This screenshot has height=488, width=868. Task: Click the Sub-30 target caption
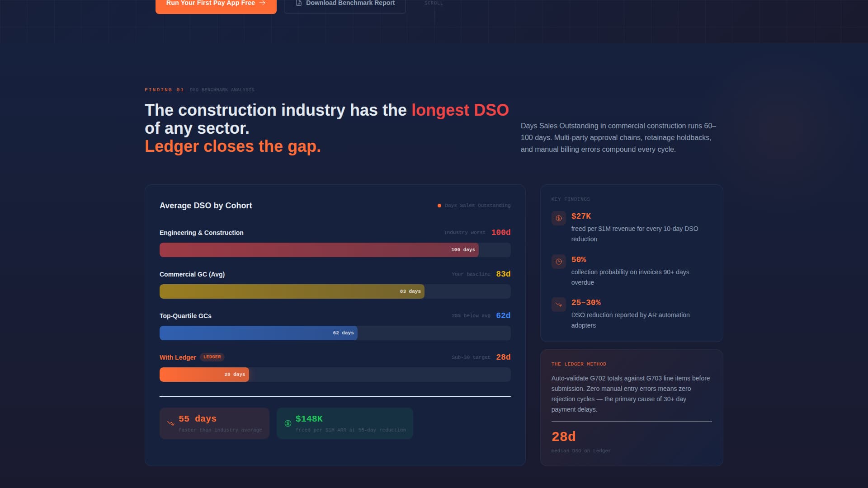[471, 357]
